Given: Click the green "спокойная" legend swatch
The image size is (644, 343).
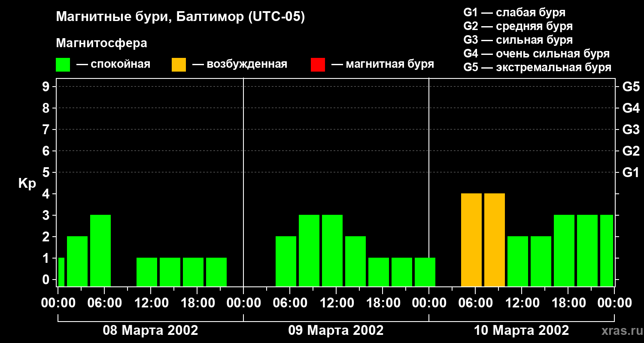Looking at the screenshot, I should click(63, 65).
